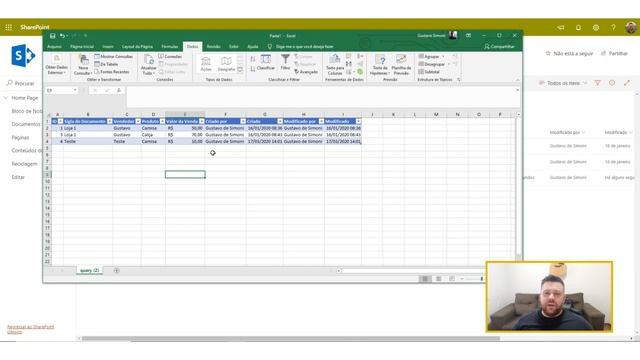Switch to the Layout da Página tab
The width and height of the screenshot is (640, 360).
click(x=137, y=47)
